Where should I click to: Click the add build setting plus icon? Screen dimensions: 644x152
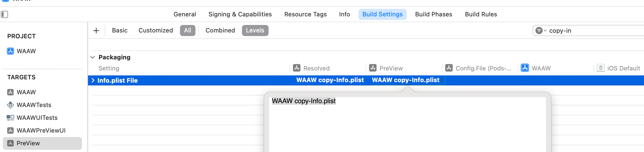96,31
